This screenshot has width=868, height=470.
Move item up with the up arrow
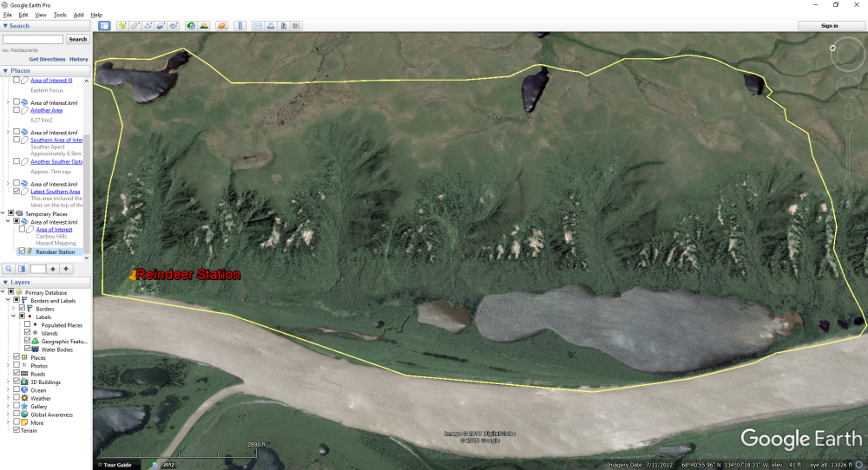(x=53, y=269)
